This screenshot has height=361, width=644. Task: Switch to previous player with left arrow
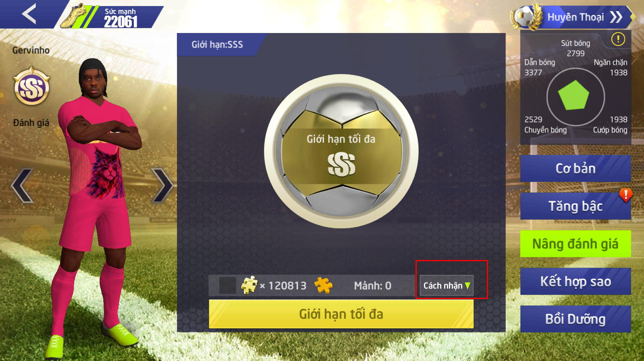pyautogui.click(x=22, y=185)
